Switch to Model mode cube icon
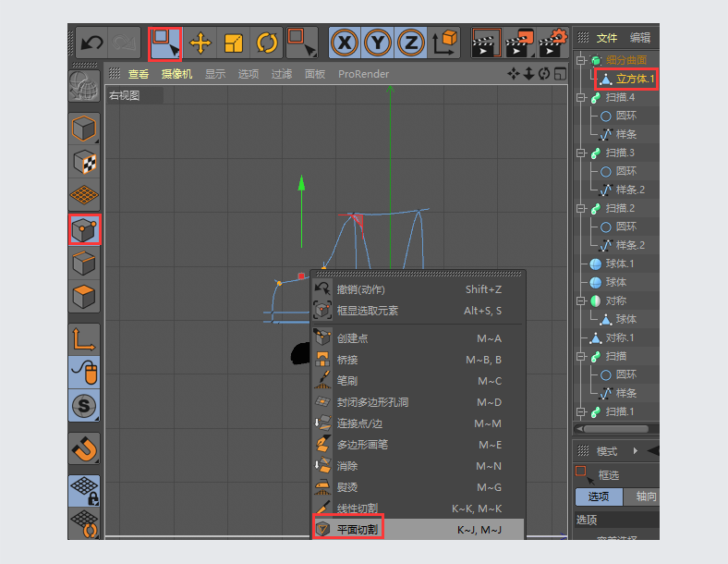 (84, 129)
